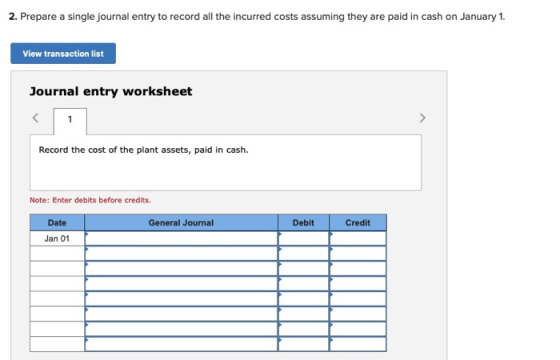Click General Journal cell in Jan 01 row

(181, 239)
